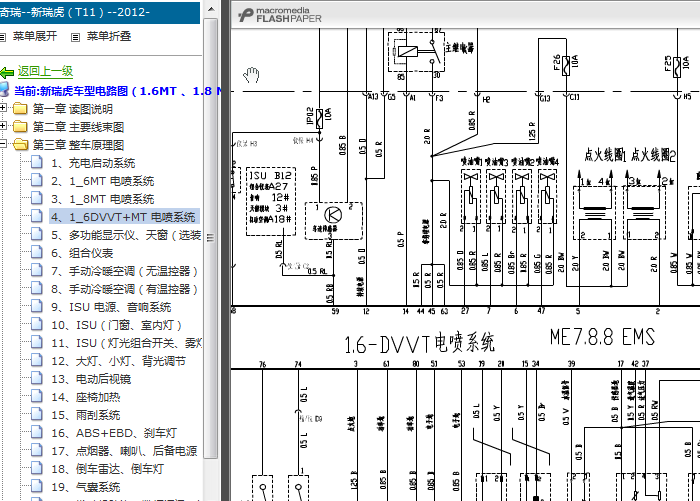Viewport: 700px width, 501px height.
Task: Expand the 第一章 读图说明 node
Action: pyautogui.click(x=3, y=108)
